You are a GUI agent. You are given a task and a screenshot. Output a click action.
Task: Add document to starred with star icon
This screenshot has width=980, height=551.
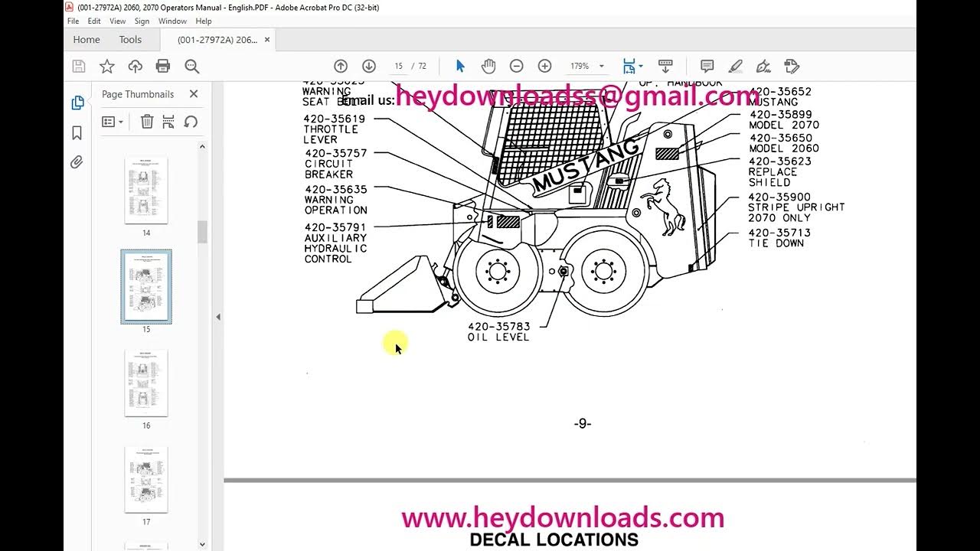(x=107, y=67)
